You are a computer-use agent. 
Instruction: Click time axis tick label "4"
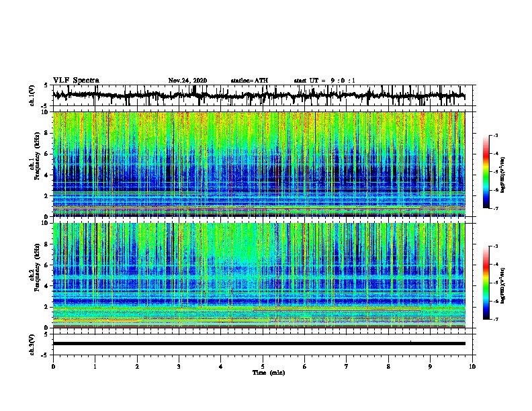[221, 367]
